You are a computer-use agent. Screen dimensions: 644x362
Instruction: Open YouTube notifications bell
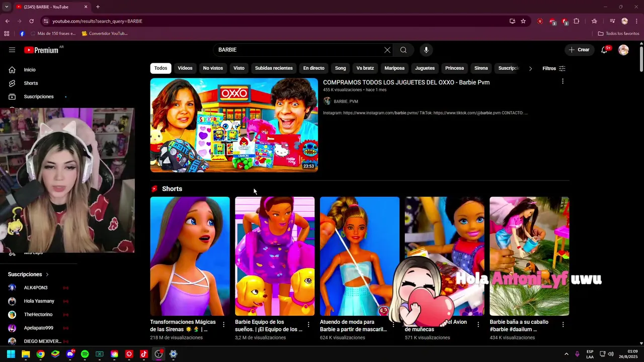(605, 50)
